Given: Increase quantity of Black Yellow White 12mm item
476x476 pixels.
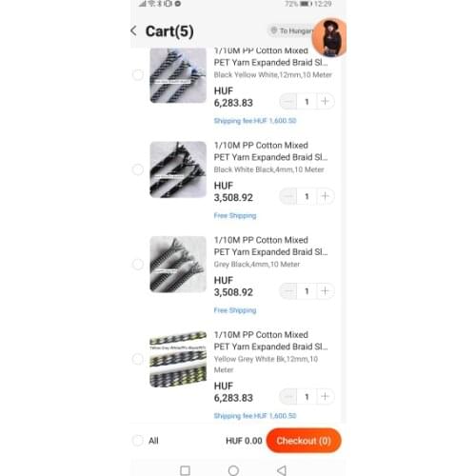Looking at the screenshot, I should pyautogui.click(x=325, y=101).
